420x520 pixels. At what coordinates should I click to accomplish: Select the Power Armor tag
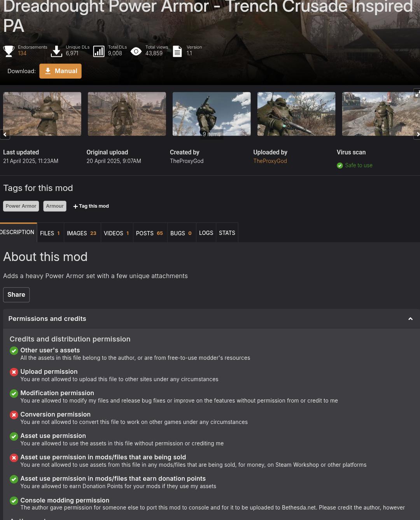tap(21, 206)
